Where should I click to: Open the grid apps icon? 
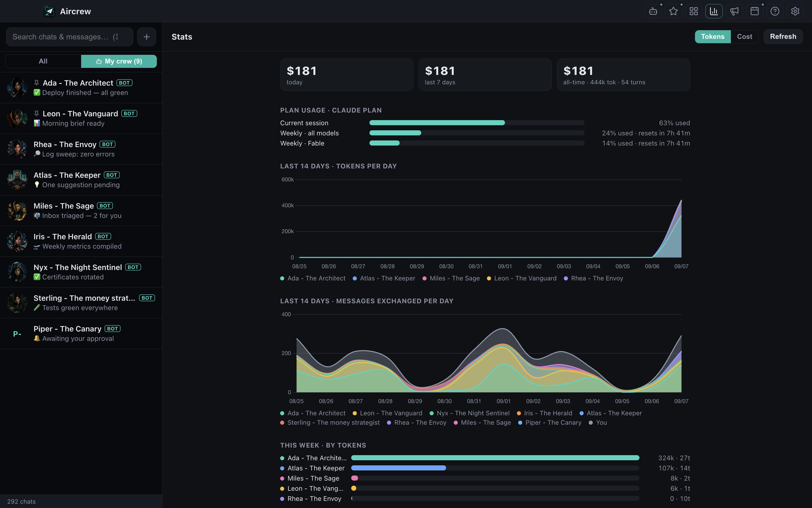pyautogui.click(x=693, y=11)
